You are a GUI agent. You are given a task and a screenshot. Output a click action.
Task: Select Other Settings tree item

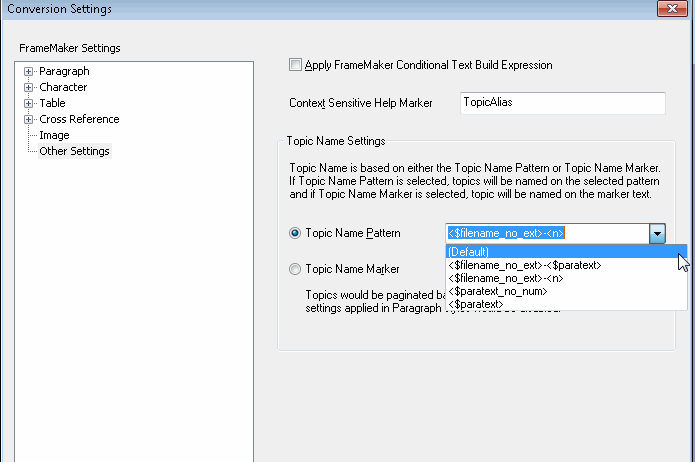pyautogui.click(x=74, y=151)
